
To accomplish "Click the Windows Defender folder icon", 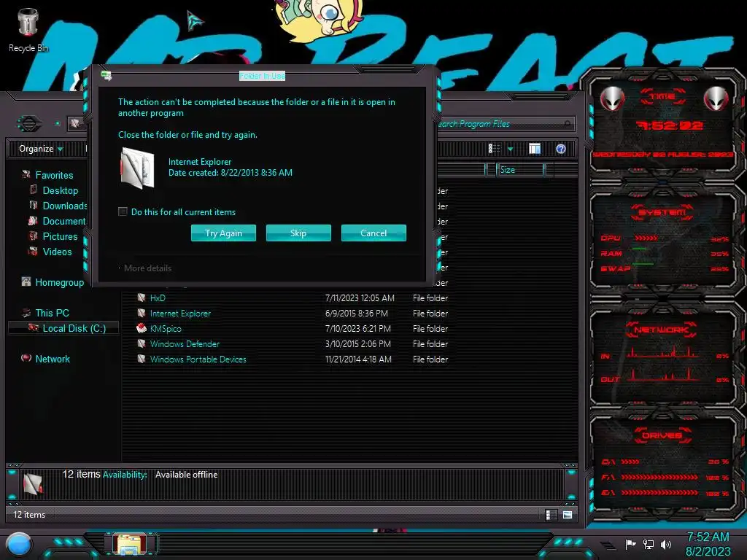I will pyautogui.click(x=142, y=343).
